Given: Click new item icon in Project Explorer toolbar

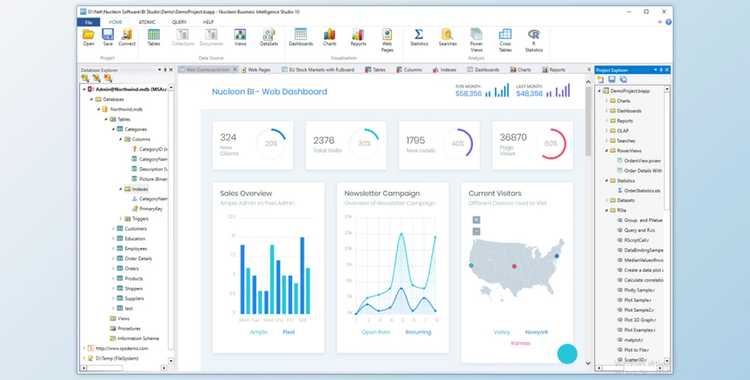Looking at the screenshot, I should click(601, 79).
